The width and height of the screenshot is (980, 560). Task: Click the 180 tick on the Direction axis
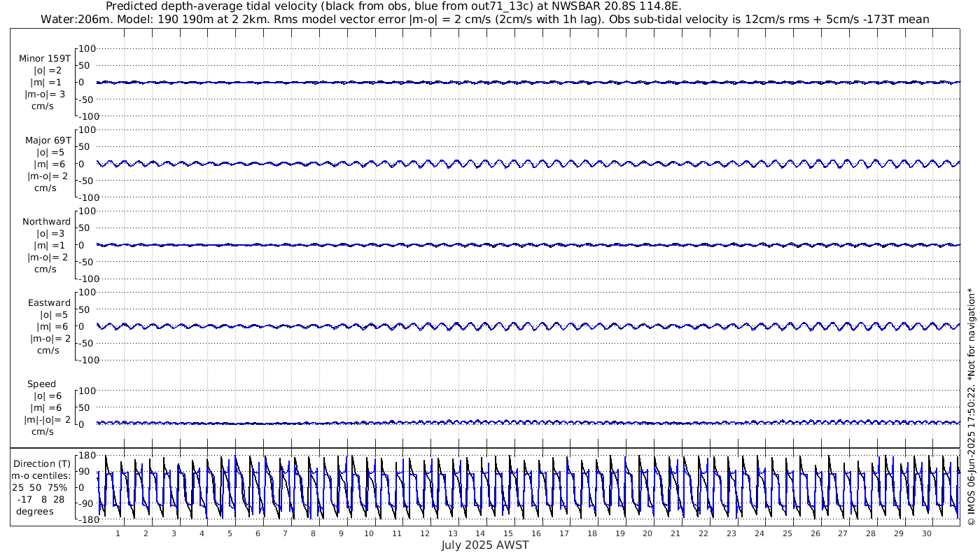[86, 456]
